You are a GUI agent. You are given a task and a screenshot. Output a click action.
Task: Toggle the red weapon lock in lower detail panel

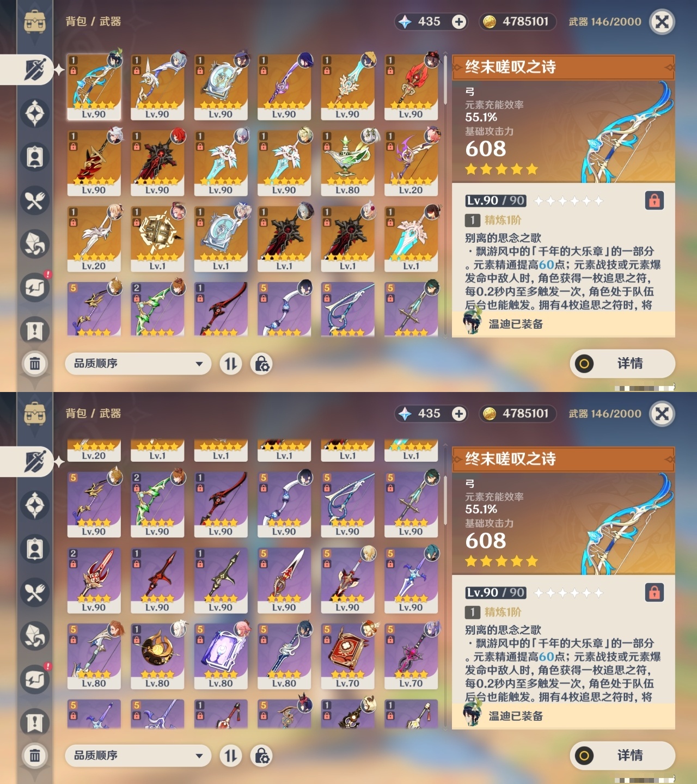(x=655, y=592)
